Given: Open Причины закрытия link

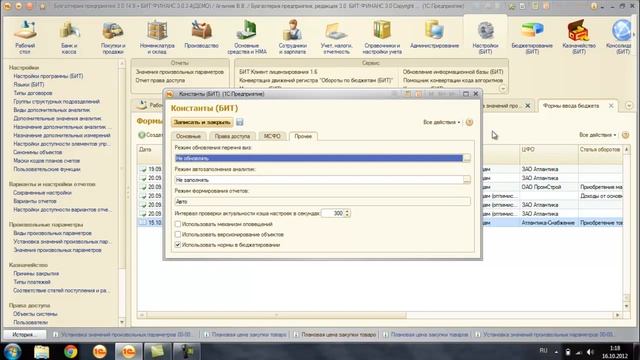Looking at the screenshot, I should (36, 273).
